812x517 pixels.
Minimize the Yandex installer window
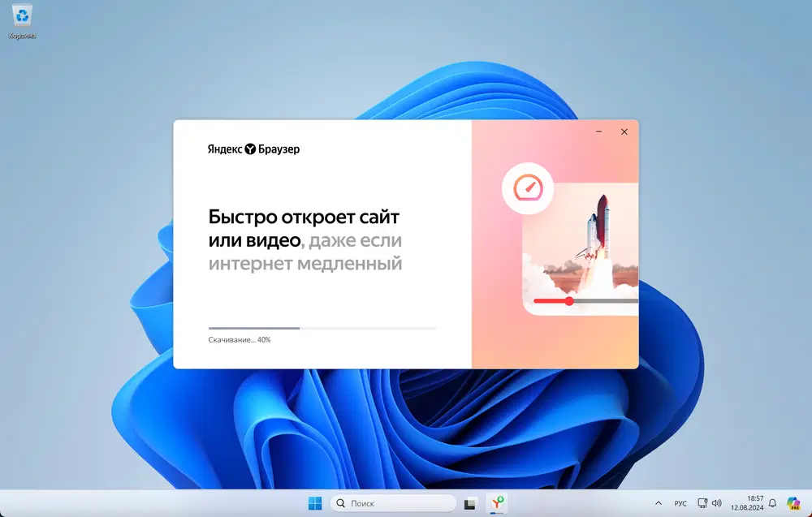[598, 132]
